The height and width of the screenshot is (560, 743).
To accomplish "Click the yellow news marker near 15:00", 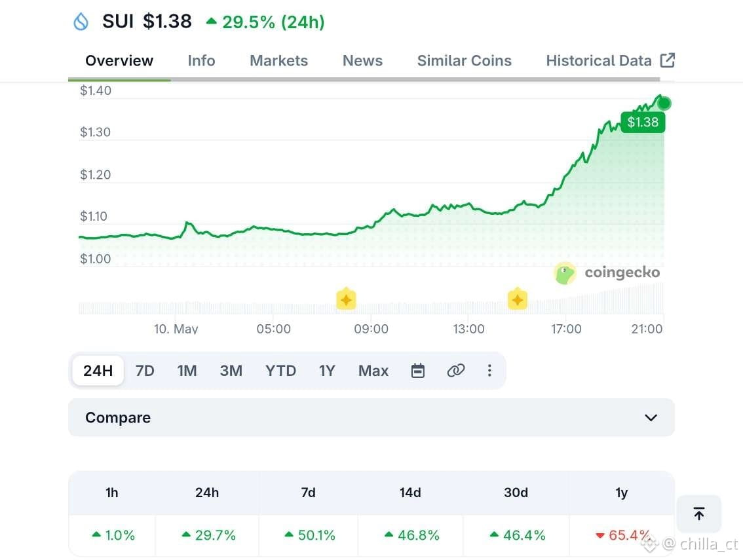I will pos(518,299).
